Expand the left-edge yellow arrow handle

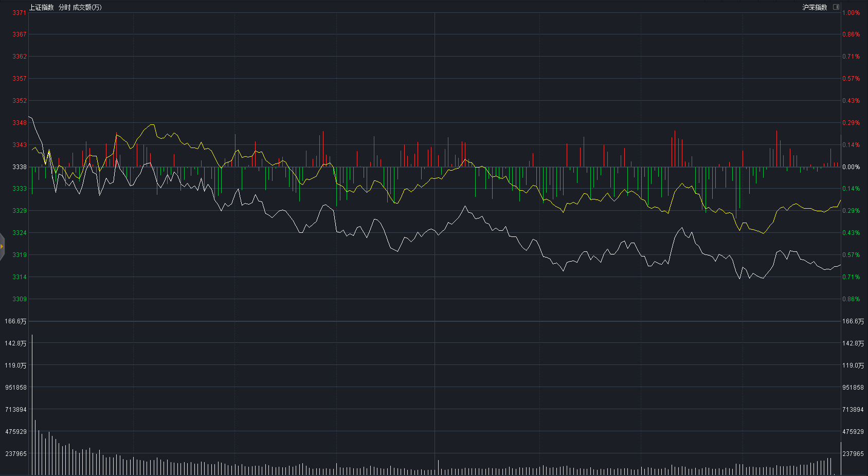pyautogui.click(x=2, y=246)
